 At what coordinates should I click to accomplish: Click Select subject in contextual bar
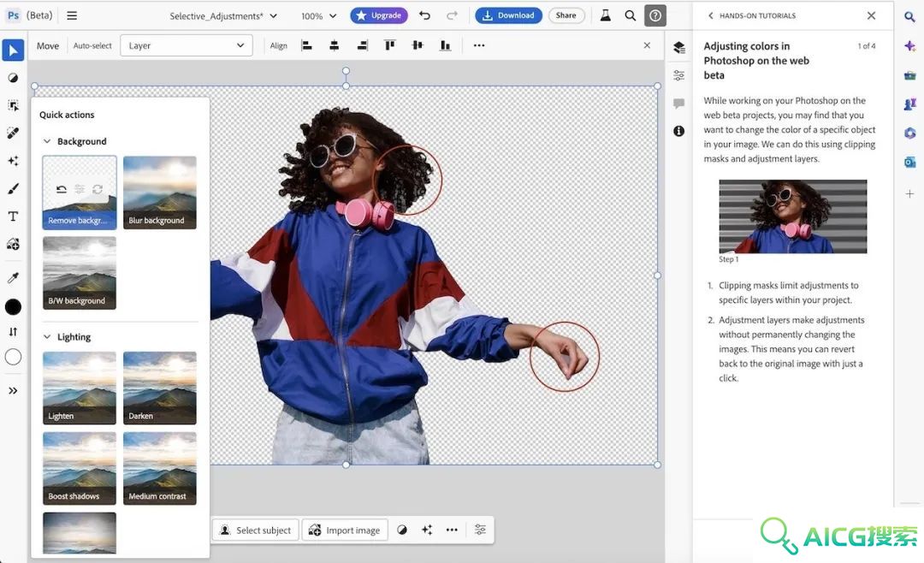point(256,530)
